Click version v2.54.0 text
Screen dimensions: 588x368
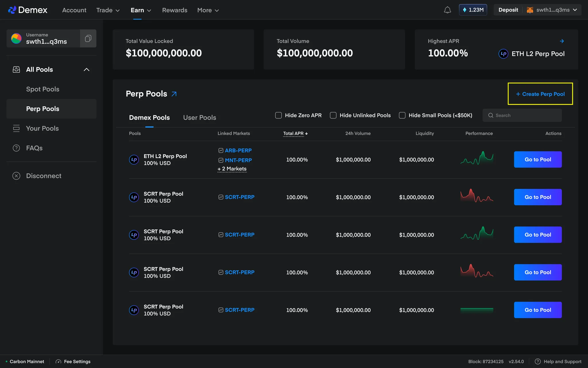coord(516,362)
